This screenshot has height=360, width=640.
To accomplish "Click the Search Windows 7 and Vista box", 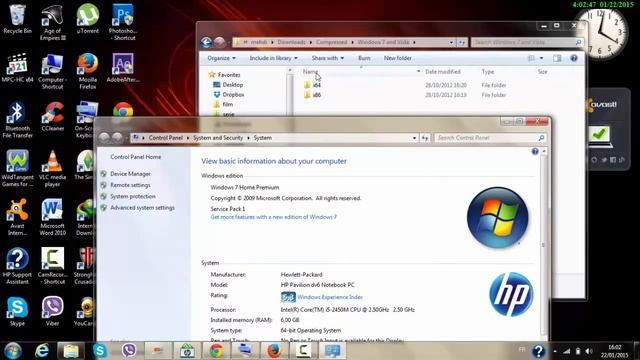I will (x=527, y=42).
